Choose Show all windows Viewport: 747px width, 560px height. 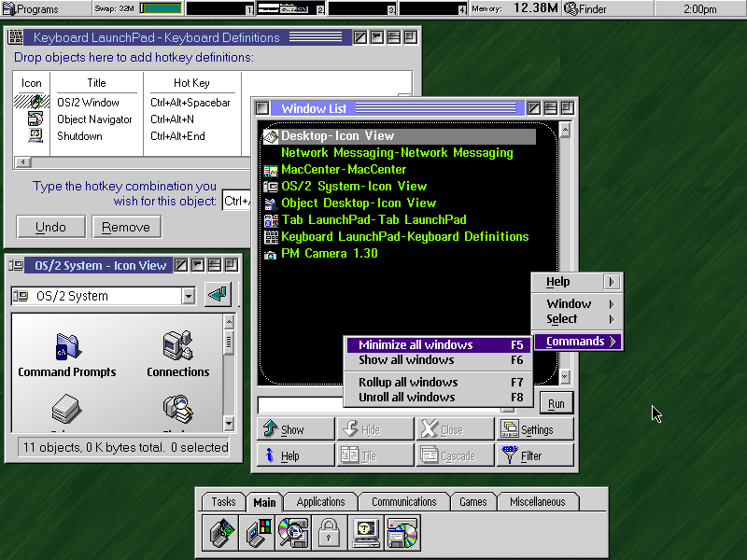[x=437, y=360]
